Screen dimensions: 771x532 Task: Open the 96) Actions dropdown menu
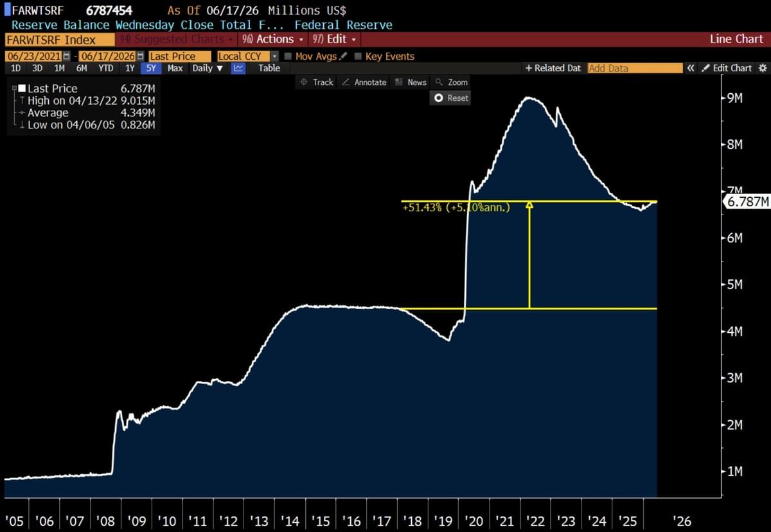click(272, 39)
